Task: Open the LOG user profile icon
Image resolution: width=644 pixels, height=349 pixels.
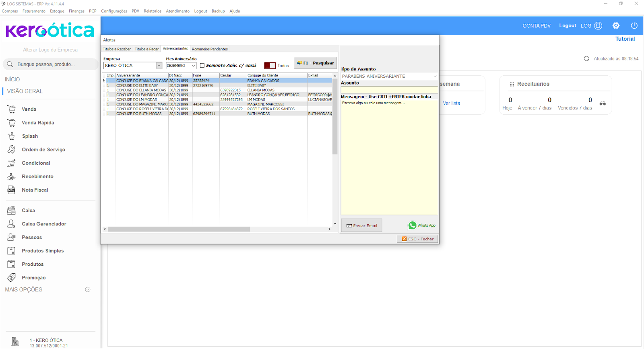Action: coord(598,25)
